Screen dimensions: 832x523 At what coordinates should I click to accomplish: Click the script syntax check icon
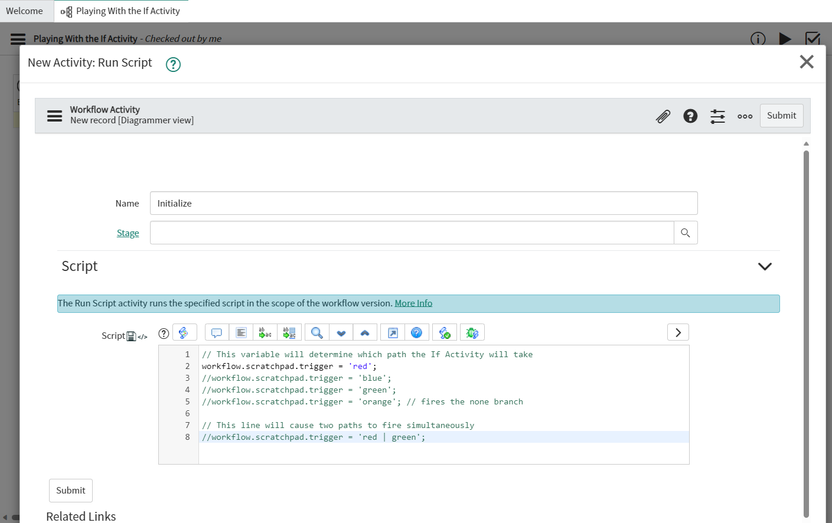445,333
